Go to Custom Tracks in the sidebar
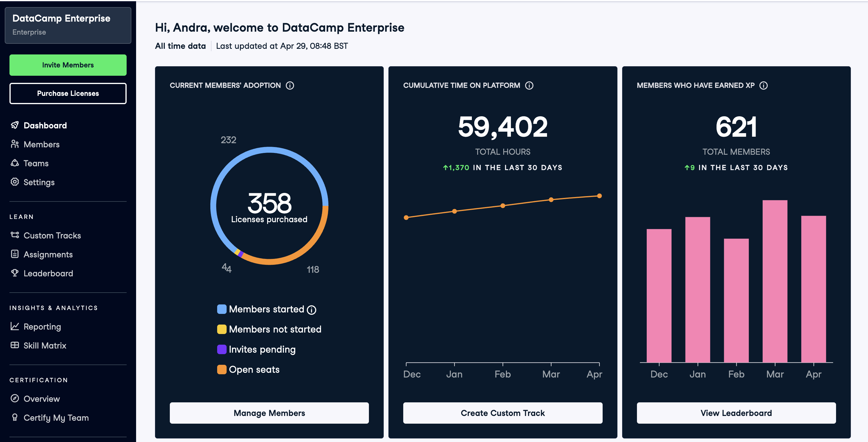Image resolution: width=868 pixels, height=442 pixels. 52,235
